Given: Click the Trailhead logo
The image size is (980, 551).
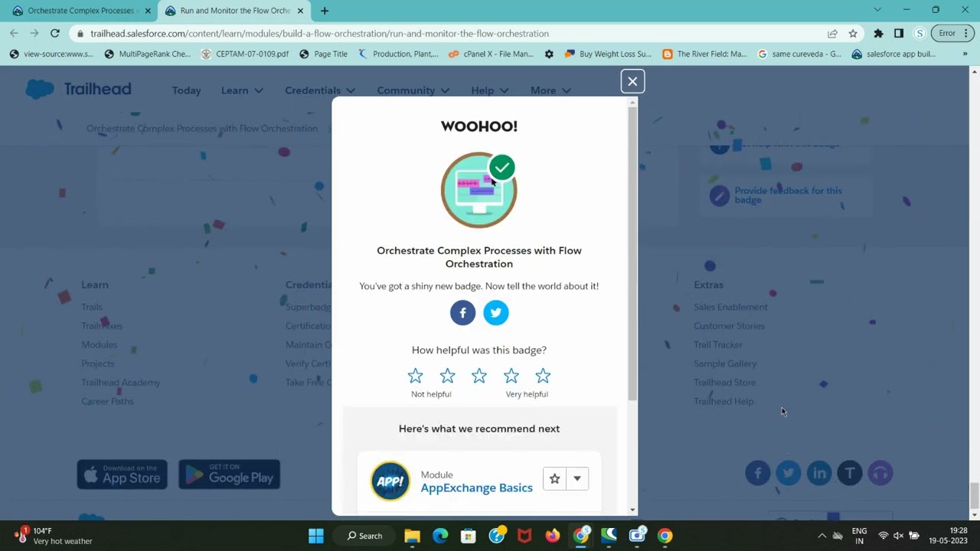Looking at the screenshot, I should pyautogui.click(x=78, y=89).
